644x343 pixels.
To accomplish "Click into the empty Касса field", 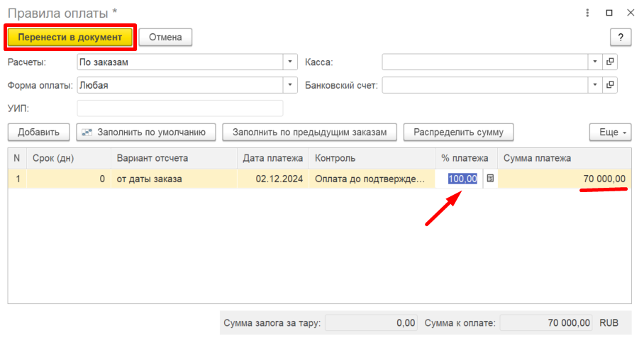I will pyautogui.click(x=485, y=62).
